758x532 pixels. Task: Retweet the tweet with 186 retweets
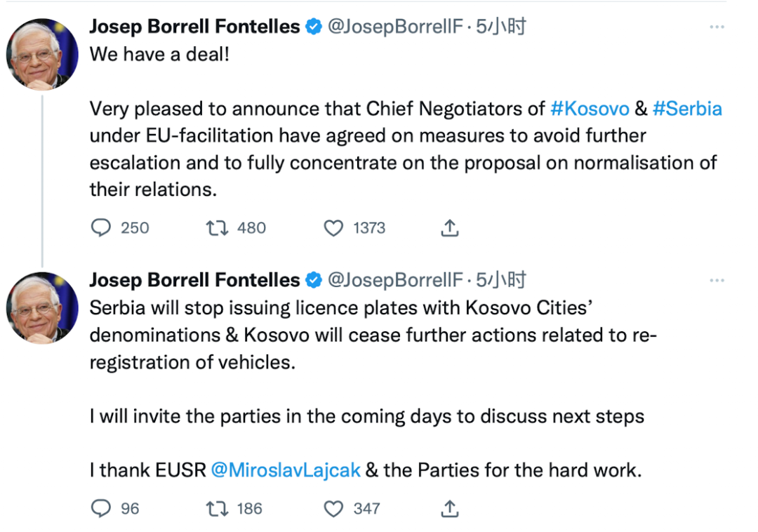[x=217, y=508]
